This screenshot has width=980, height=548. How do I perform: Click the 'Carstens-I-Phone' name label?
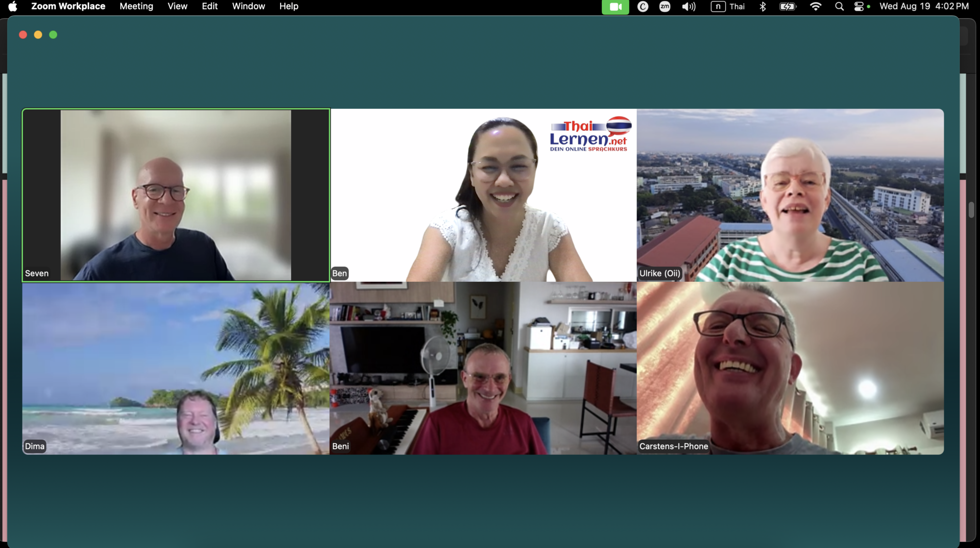[674, 446]
